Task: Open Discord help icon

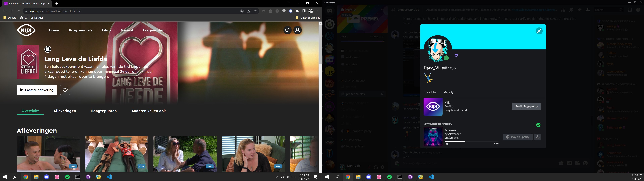Action: (638, 10)
